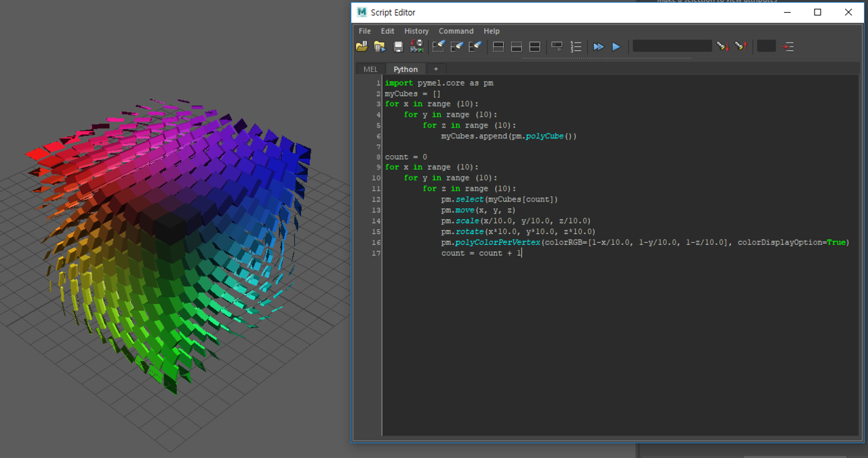This screenshot has height=458, width=868.
Task: Select the Python tab
Action: tap(406, 69)
